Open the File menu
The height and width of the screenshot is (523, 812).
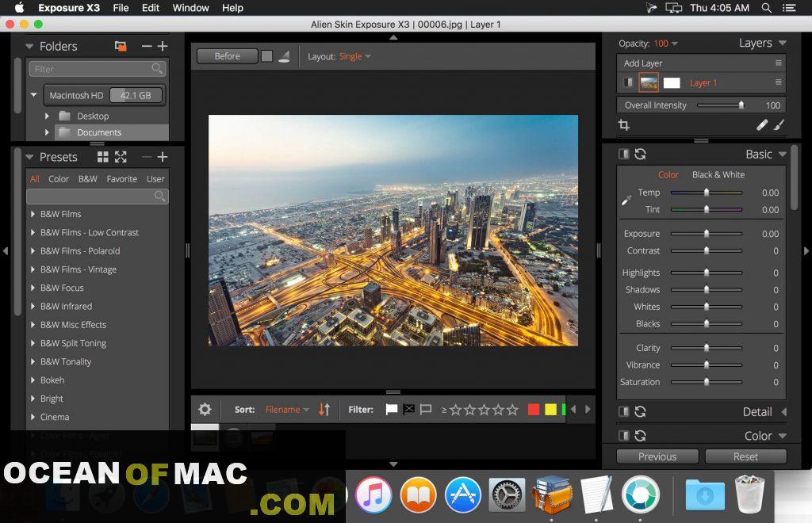121,8
